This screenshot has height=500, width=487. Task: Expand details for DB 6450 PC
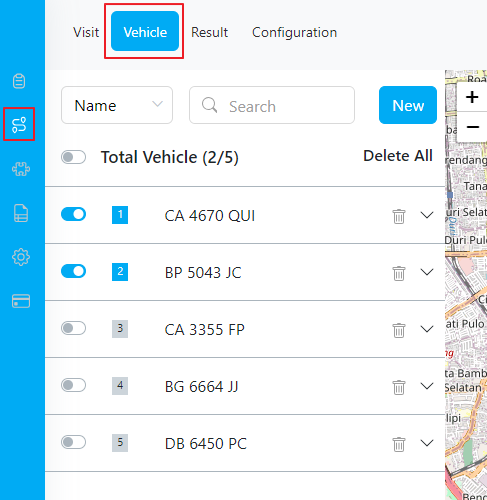(x=427, y=443)
